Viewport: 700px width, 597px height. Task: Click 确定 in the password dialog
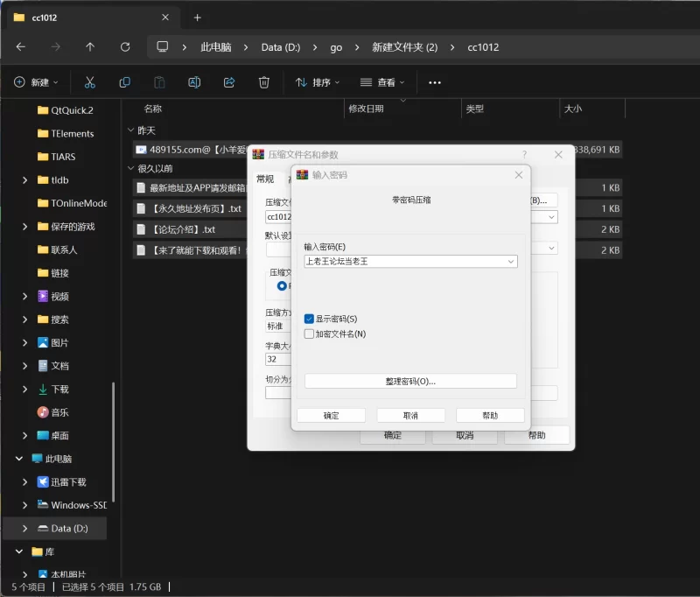(332, 415)
